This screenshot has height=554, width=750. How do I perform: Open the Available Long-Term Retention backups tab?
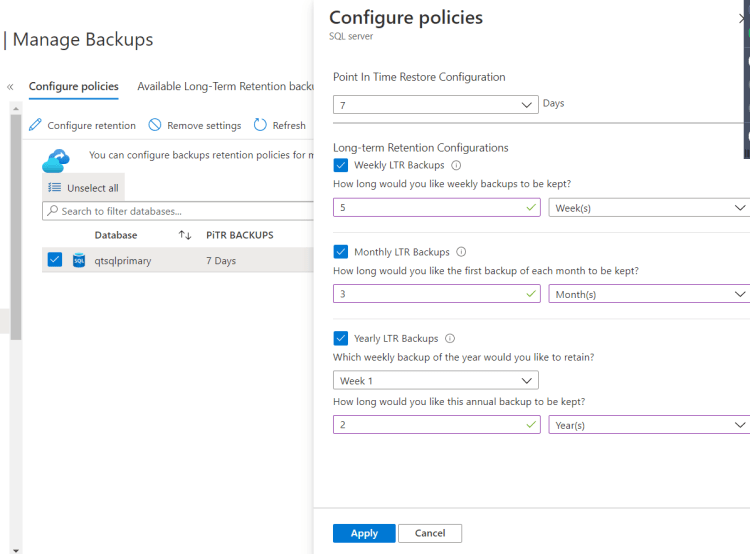[x=226, y=87]
